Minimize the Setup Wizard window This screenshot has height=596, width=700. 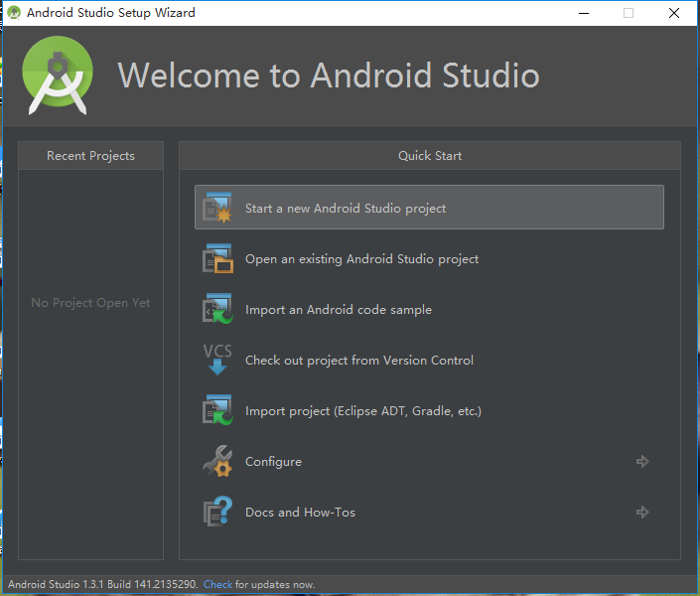584,13
